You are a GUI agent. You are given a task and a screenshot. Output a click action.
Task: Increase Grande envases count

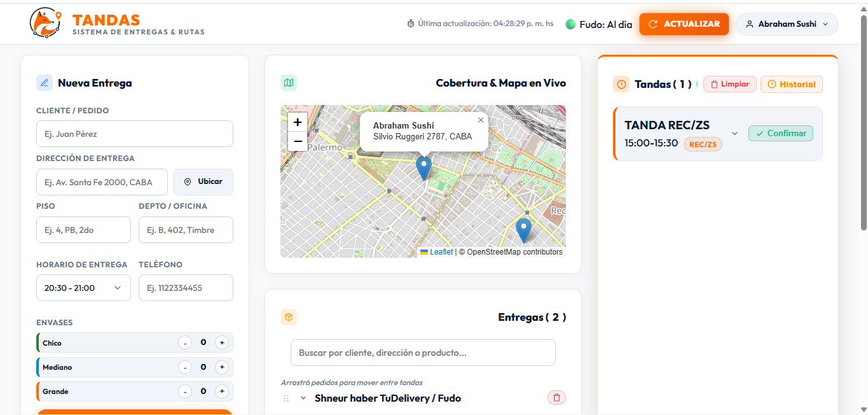tap(222, 391)
